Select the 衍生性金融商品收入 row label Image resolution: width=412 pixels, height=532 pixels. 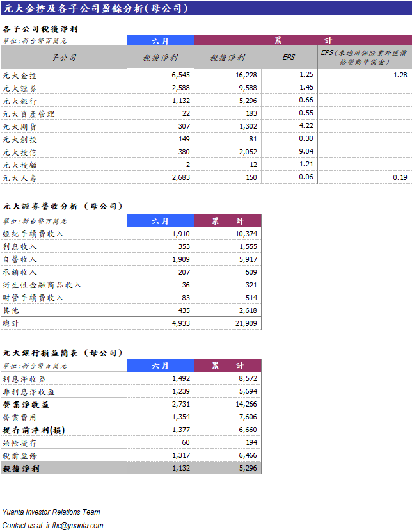coord(42,285)
